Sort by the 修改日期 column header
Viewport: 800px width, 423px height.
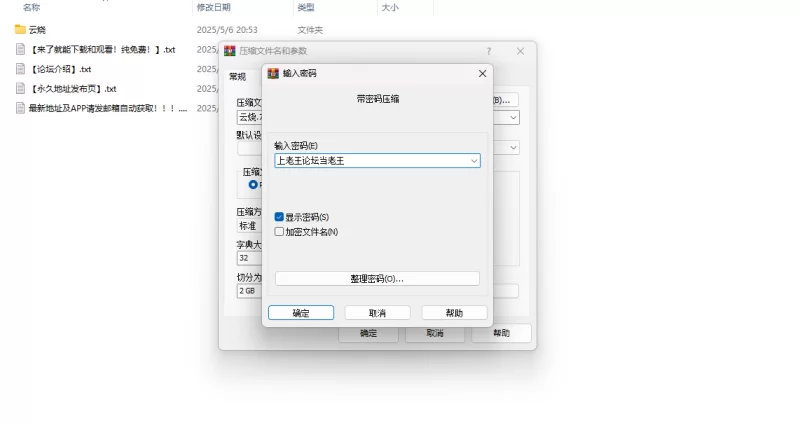[x=213, y=7]
